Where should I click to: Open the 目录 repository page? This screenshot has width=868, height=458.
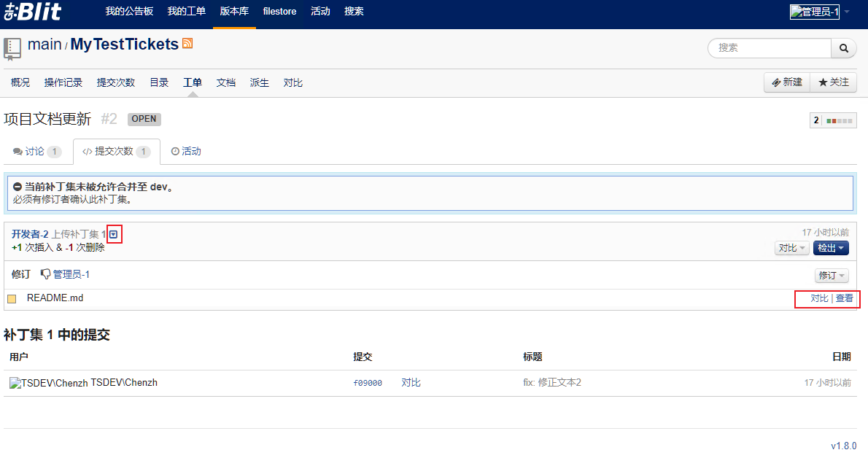[159, 82]
